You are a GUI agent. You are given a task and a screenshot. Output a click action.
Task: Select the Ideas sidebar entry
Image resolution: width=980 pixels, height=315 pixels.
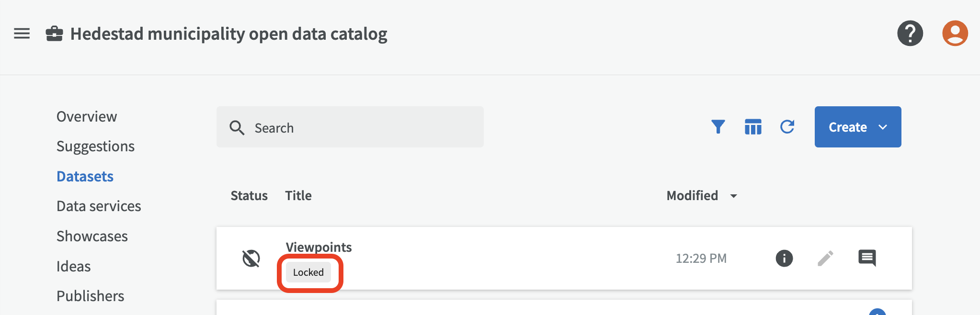(74, 266)
